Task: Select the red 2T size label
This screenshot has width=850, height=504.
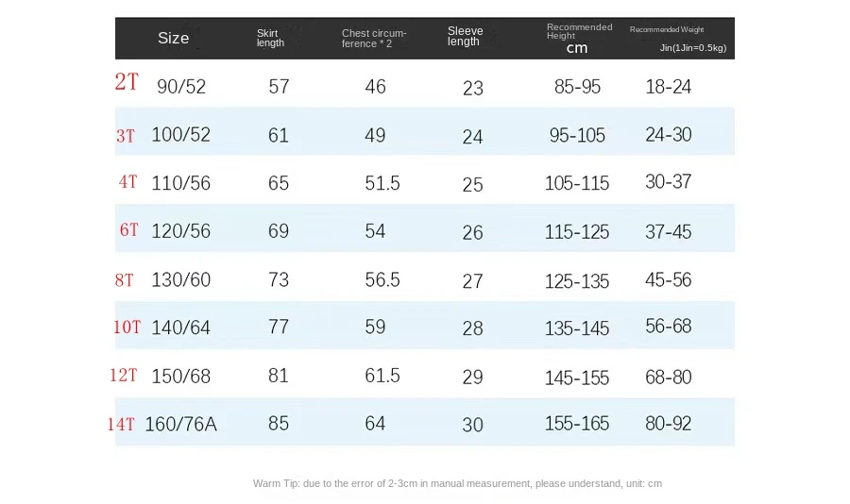Action: pyautogui.click(x=127, y=82)
